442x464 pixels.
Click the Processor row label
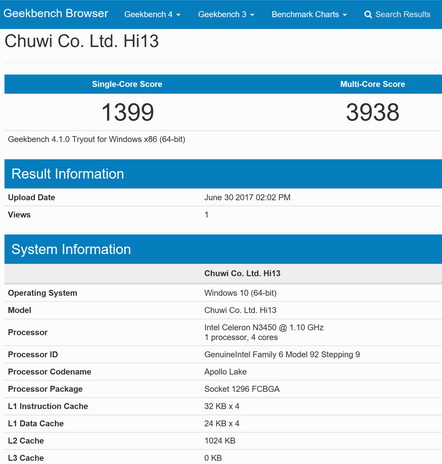point(28,332)
